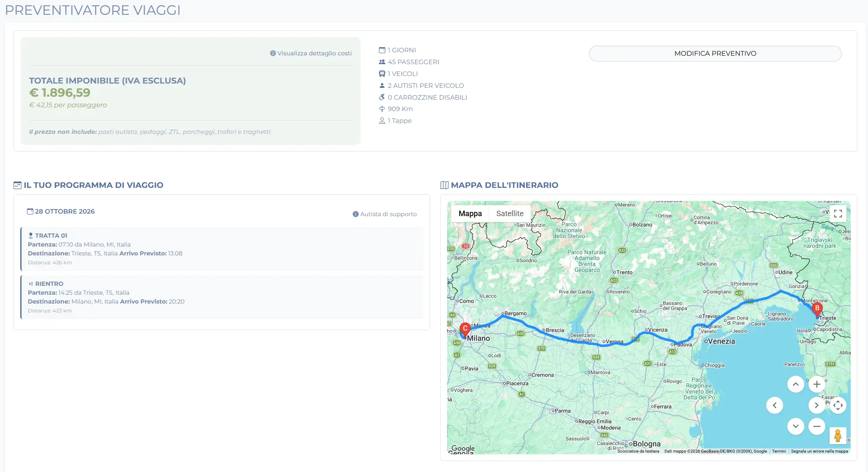Click the Street View pegman icon

pos(838,436)
